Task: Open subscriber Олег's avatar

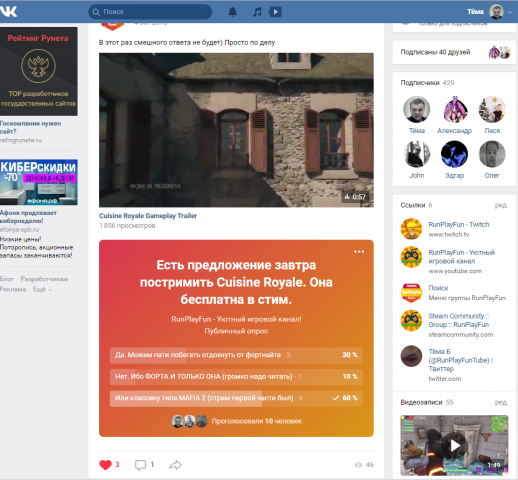Action: 492,154
